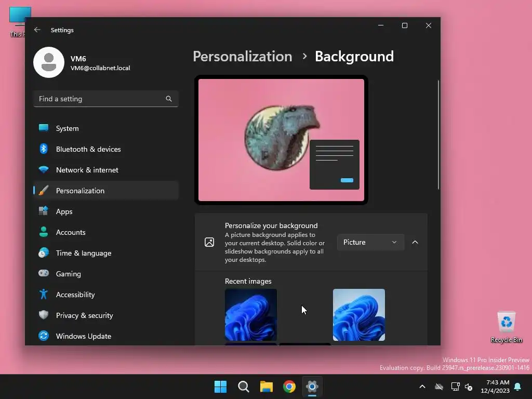Click the VM6 user avatar picture
Image resolution: width=532 pixels, height=399 pixels.
click(49, 62)
